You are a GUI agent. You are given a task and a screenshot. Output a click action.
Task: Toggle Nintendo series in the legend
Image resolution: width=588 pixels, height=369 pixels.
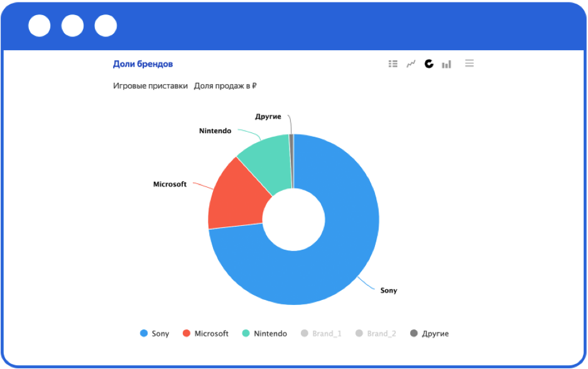coord(264,333)
